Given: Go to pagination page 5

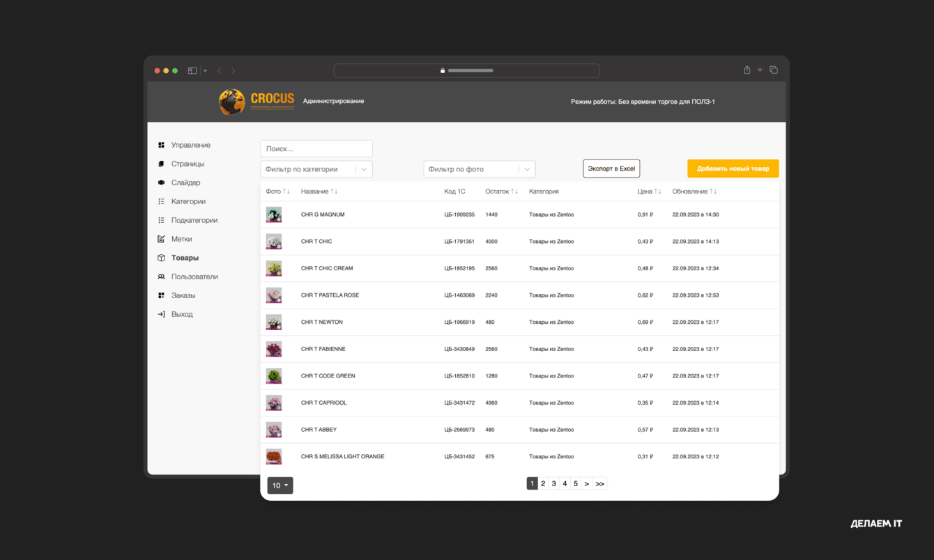Looking at the screenshot, I should point(576,483).
